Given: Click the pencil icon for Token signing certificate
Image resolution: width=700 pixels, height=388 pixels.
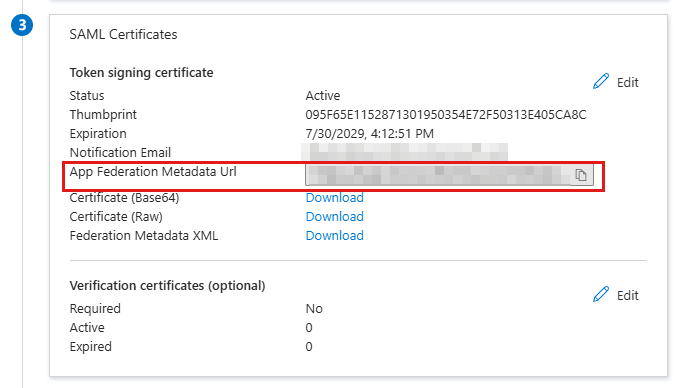Looking at the screenshot, I should point(601,82).
